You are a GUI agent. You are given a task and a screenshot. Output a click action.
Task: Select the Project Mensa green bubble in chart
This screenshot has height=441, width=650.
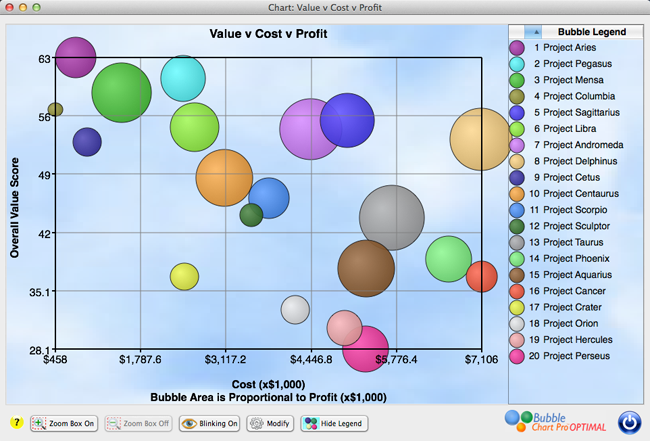(x=121, y=92)
